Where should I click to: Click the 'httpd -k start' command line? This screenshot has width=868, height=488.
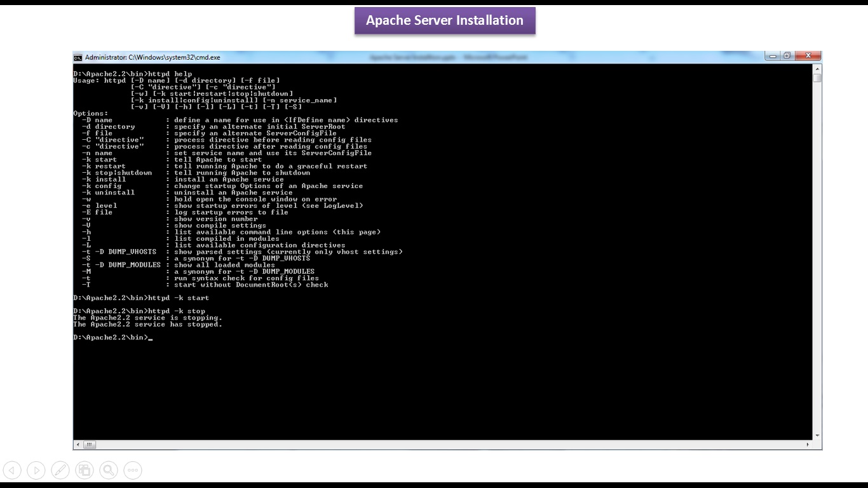(x=141, y=298)
